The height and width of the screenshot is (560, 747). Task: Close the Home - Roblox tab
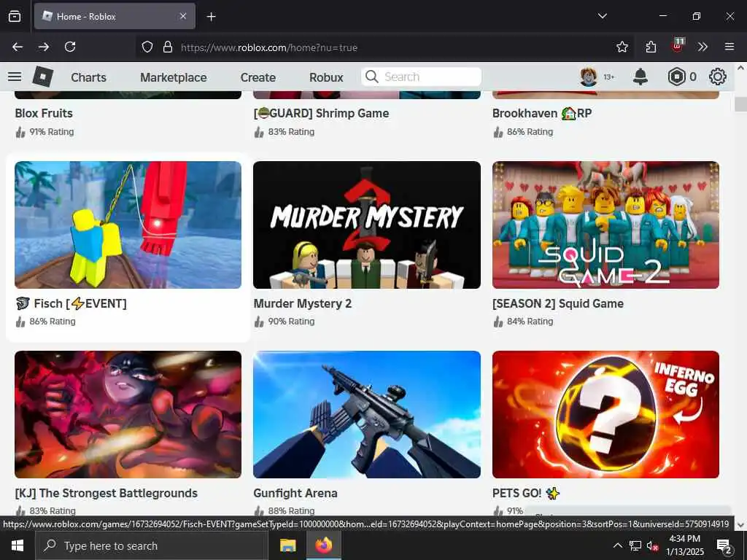183,16
